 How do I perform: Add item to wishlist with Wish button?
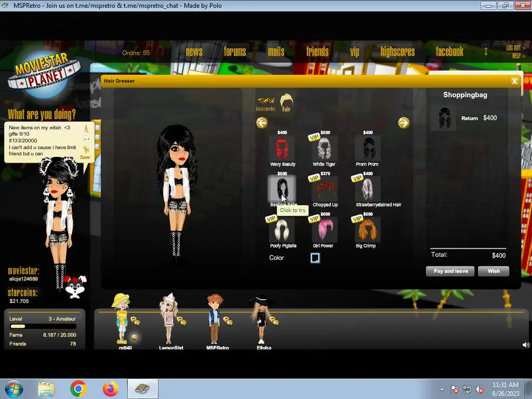[x=494, y=271]
